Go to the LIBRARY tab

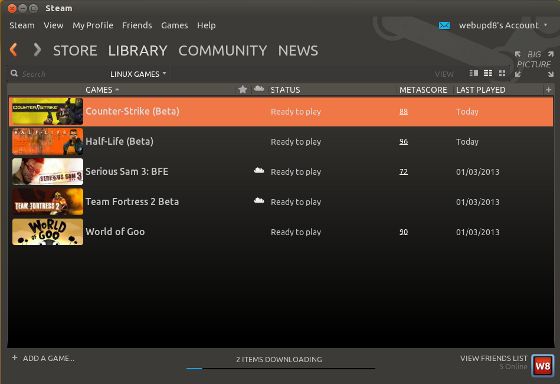(x=138, y=50)
